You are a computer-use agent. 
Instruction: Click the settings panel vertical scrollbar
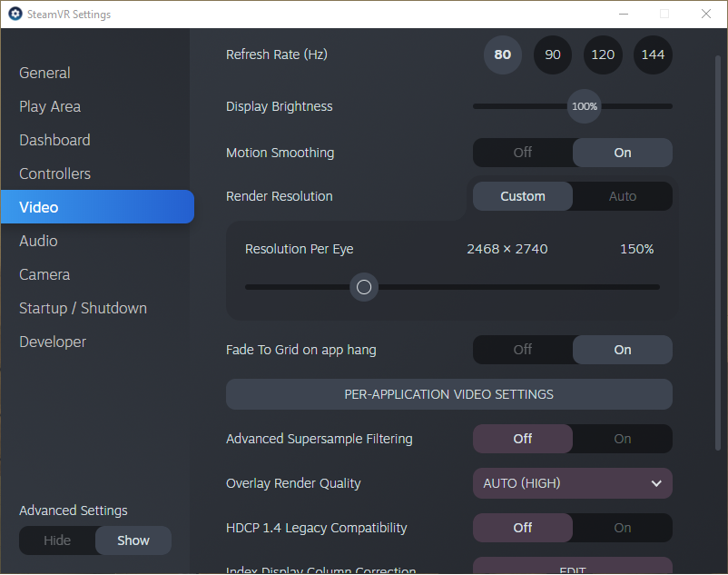(x=718, y=253)
